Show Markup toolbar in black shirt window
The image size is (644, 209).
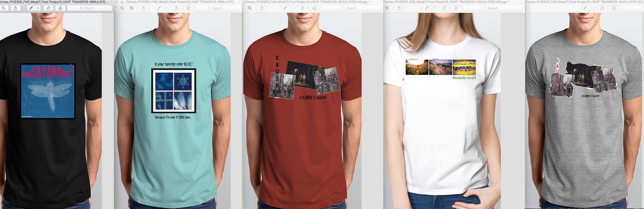60,8
